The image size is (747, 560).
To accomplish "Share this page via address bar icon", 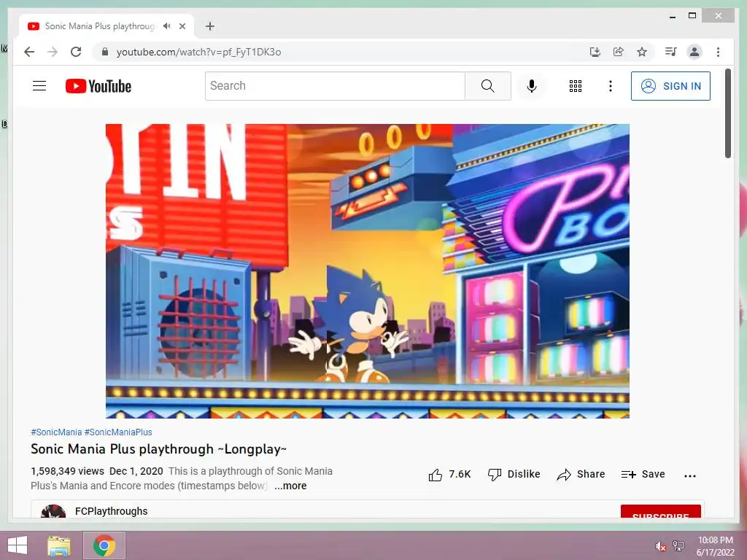I will pyautogui.click(x=619, y=52).
